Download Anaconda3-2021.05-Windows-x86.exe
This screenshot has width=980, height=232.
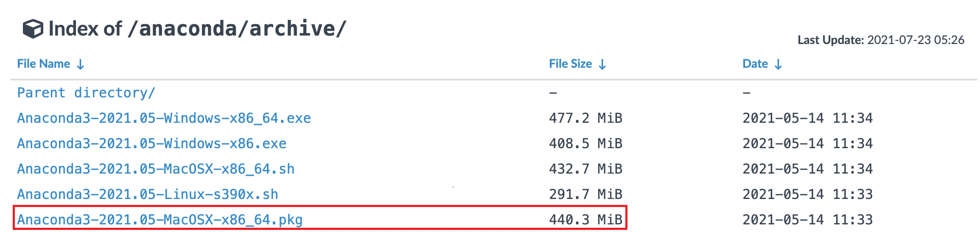pos(151,144)
